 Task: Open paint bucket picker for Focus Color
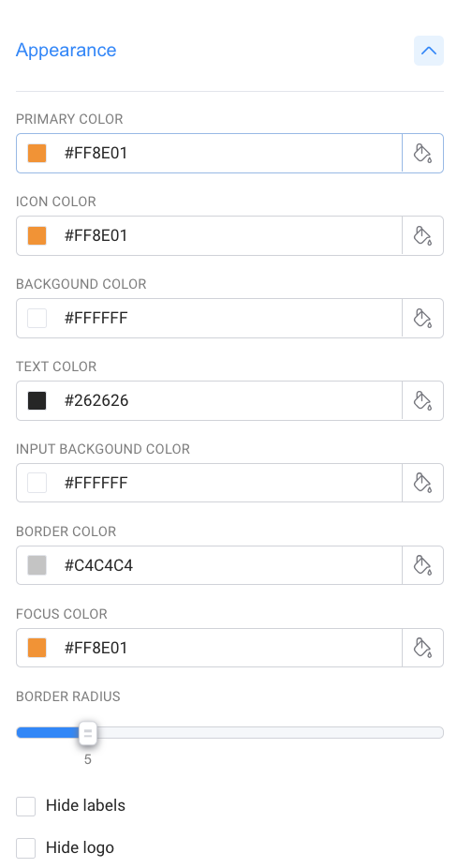tap(422, 648)
